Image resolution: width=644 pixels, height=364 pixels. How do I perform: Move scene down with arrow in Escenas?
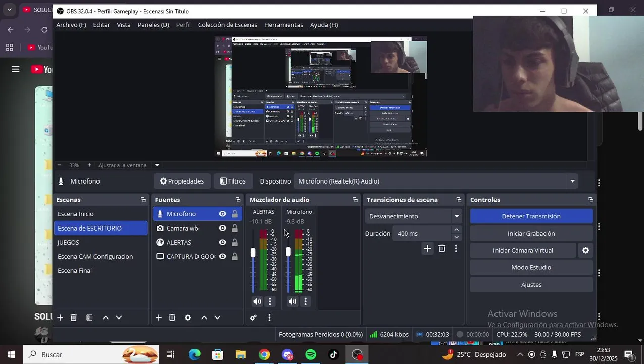(x=119, y=317)
